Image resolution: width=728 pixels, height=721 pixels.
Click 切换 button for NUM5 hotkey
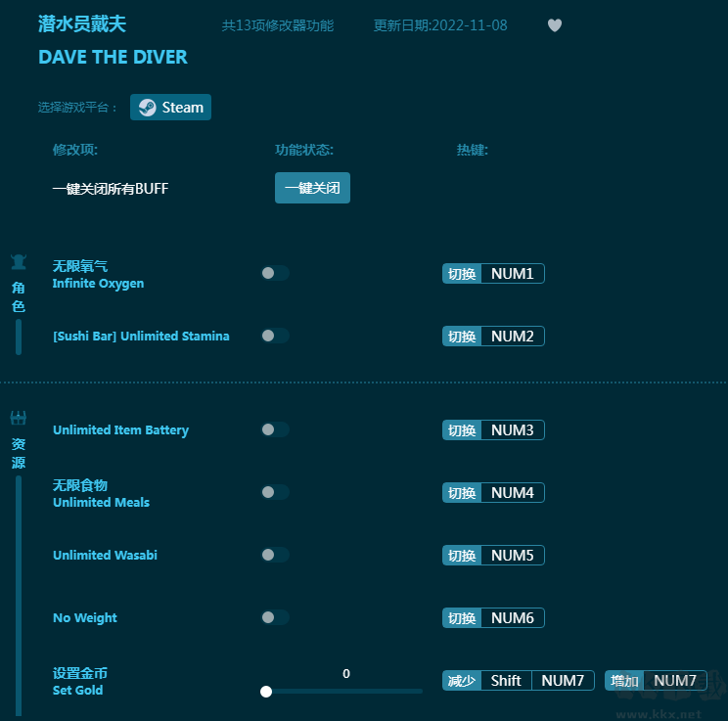(x=462, y=556)
